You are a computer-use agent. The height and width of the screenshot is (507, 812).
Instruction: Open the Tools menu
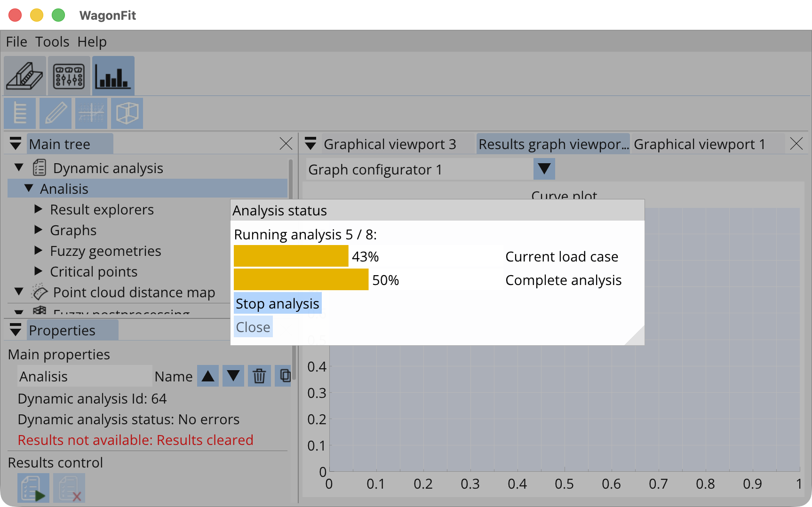[x=52, y=41]
